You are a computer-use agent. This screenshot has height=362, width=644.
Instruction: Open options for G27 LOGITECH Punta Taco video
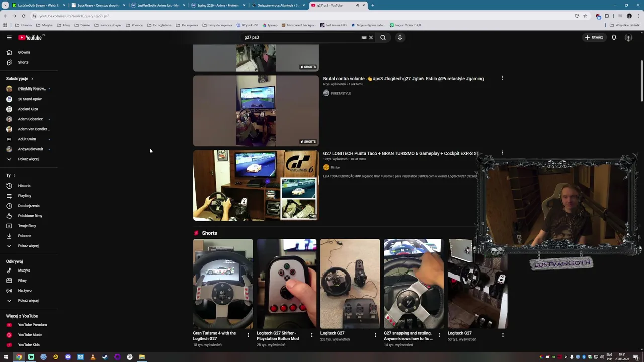point(502,153)
